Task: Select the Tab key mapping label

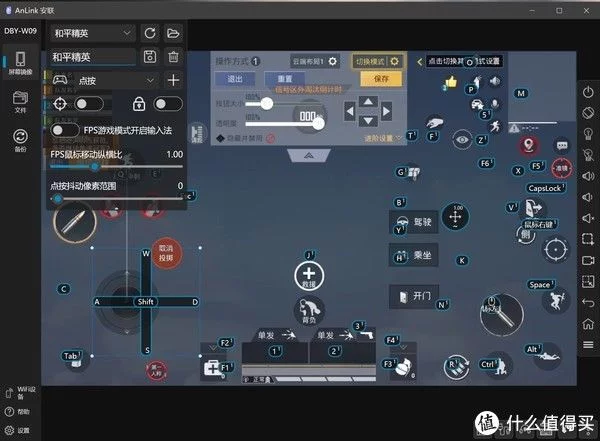Action: [x=72, y=356]
